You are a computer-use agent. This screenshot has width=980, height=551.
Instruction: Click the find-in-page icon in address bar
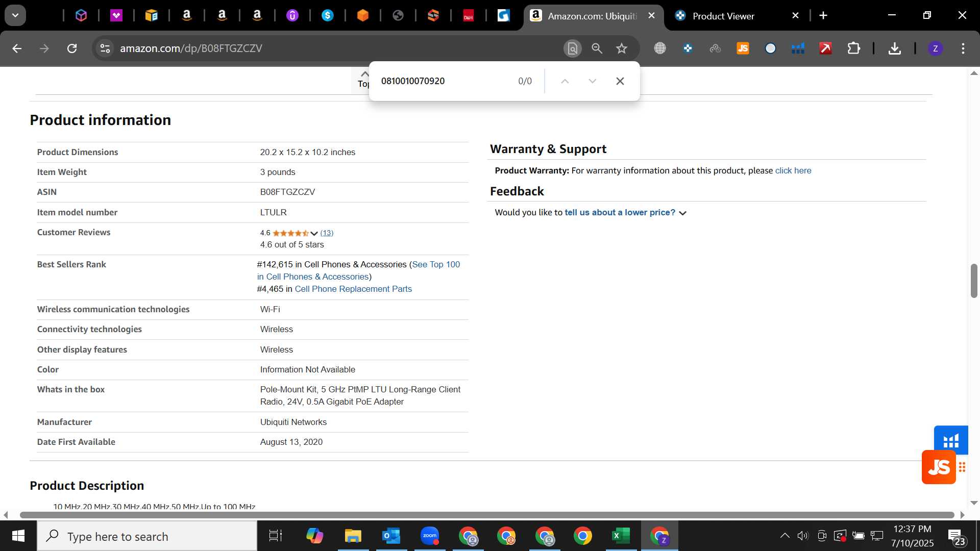click(573, 48)
